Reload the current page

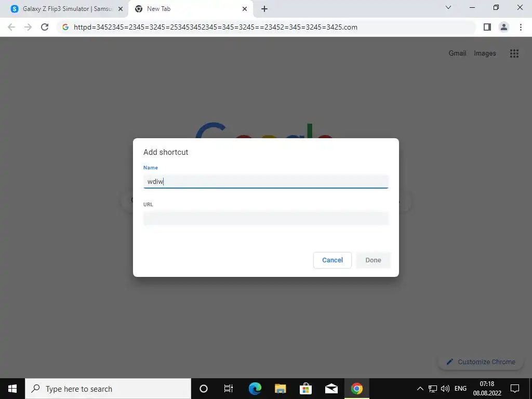coord(45,27)
